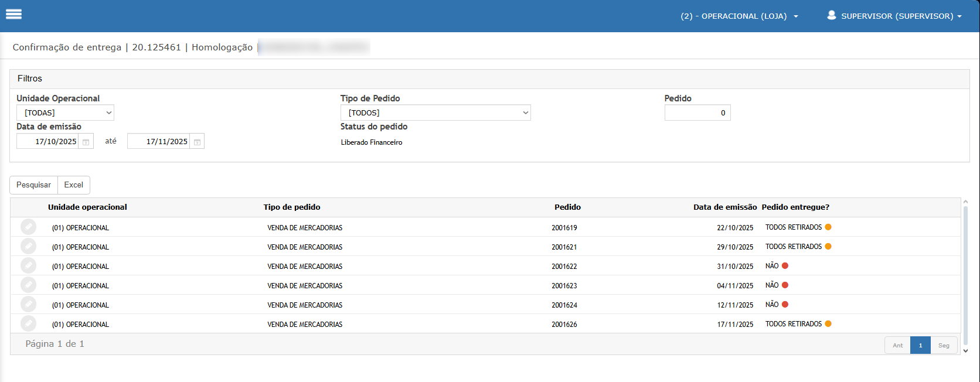Click red status dot for order 2001622
Viewport: 980px width, 382px height.
coord(785,266)
